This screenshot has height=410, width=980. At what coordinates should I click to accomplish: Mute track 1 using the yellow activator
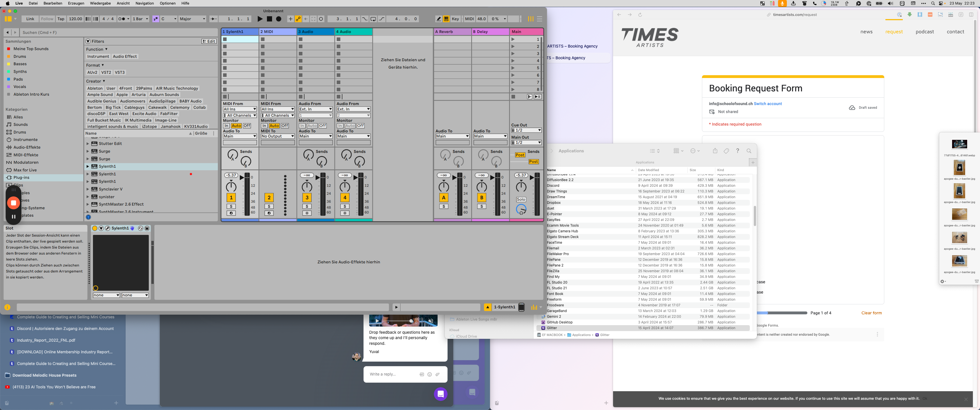point(231,197)
